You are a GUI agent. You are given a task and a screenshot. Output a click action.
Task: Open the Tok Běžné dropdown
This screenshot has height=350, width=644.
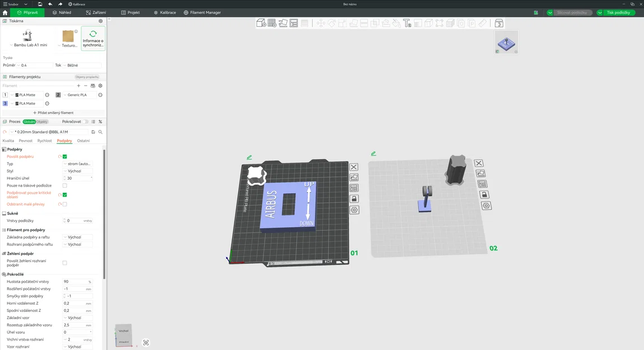[82, 66]
